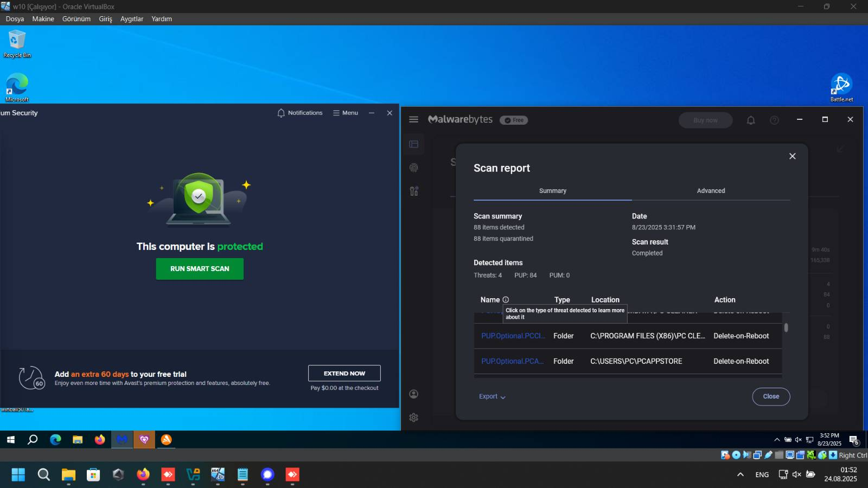This screenshot has height=488, width=868.
Task: Click purple heart app in guest taskbar
Action: tap(144, 440)
